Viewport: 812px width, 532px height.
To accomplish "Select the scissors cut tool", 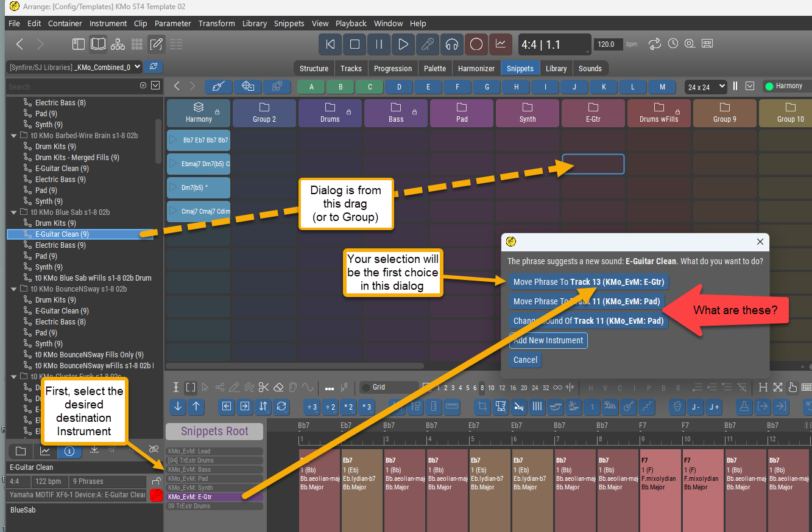I will pyautogui.click(x=263, y=387).
